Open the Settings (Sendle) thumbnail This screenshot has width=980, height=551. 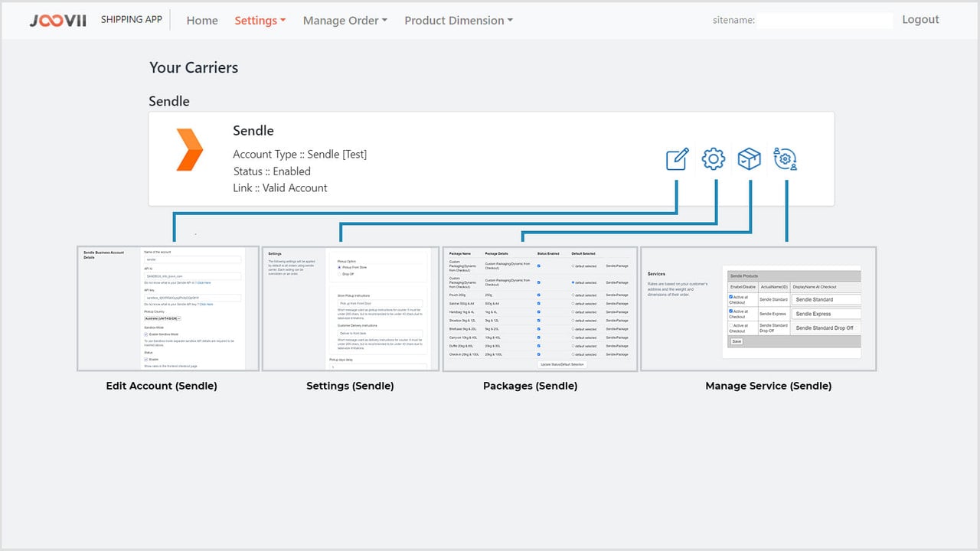(x=351, y=309)
